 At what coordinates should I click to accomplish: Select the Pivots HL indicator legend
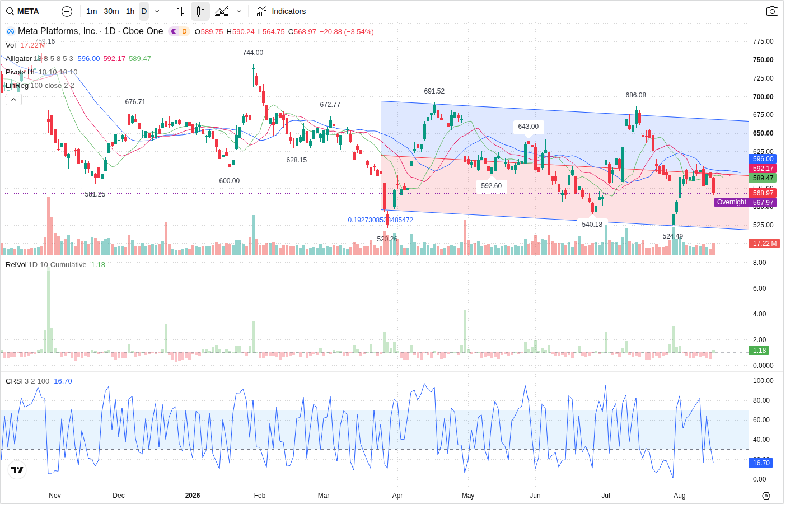pyautogui.click(x=21, y=72)
